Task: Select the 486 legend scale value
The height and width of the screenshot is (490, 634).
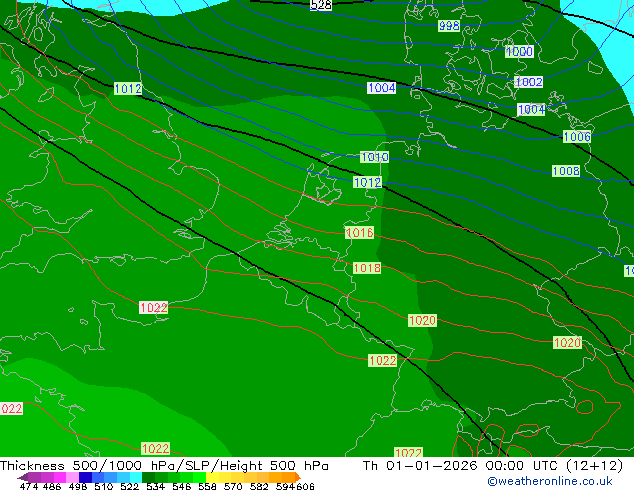Action: [52, 486]
